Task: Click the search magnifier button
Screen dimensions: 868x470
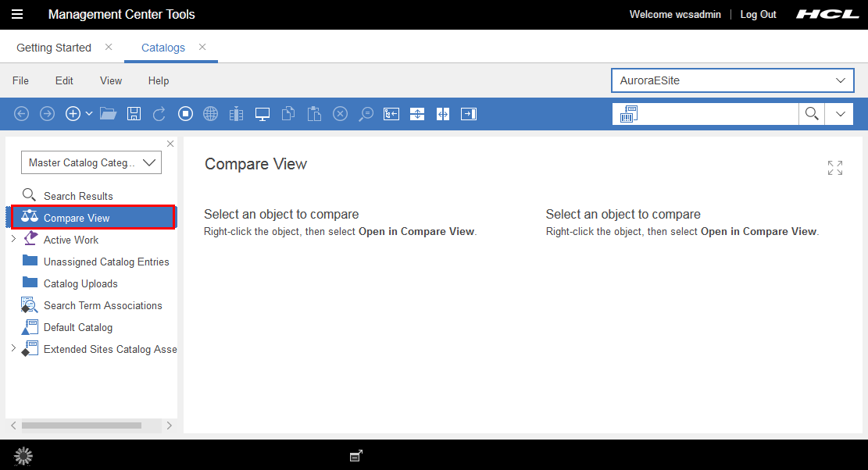Action: point(812,114)
